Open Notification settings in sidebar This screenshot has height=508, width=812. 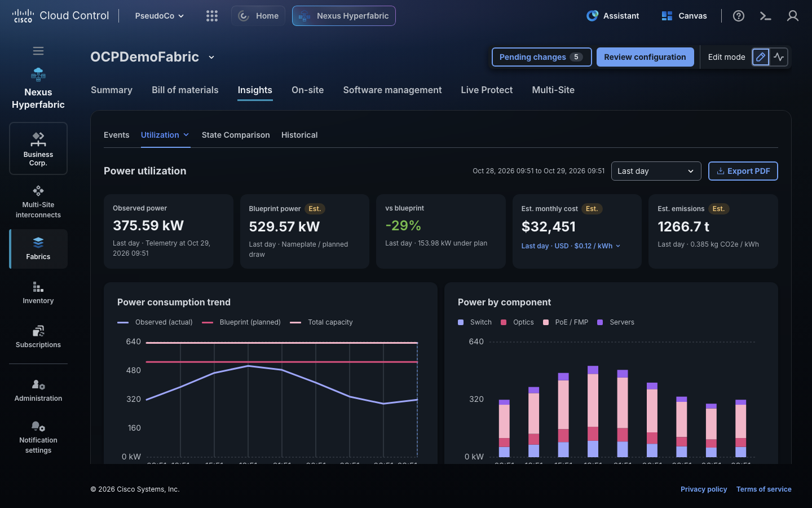(38, 437)
